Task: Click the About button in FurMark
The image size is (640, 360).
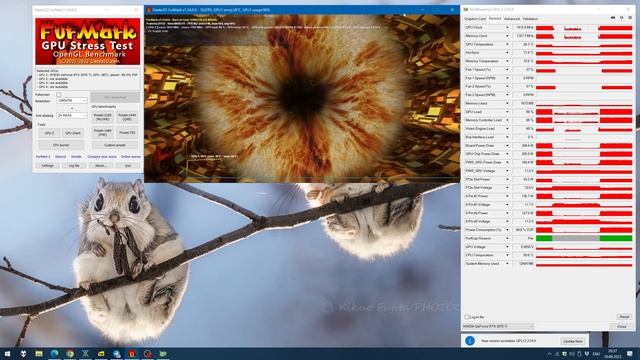Action: click(x=100, y=166)
